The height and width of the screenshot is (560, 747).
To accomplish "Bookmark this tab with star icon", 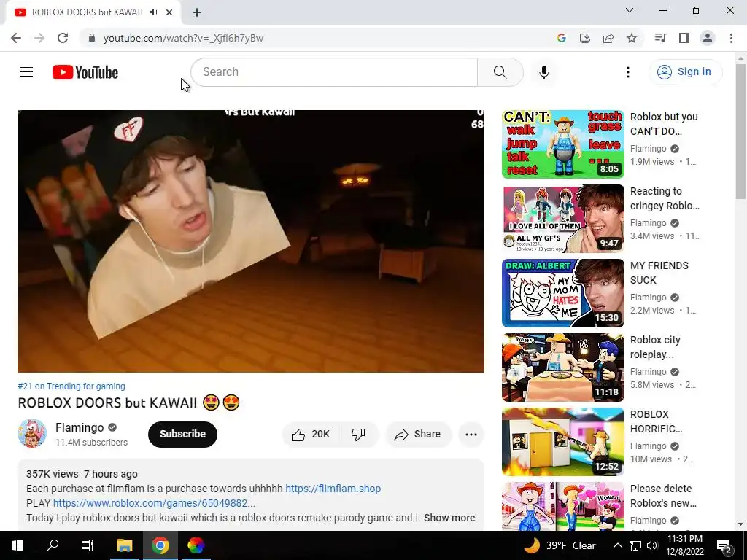I will tap(632, 38).
